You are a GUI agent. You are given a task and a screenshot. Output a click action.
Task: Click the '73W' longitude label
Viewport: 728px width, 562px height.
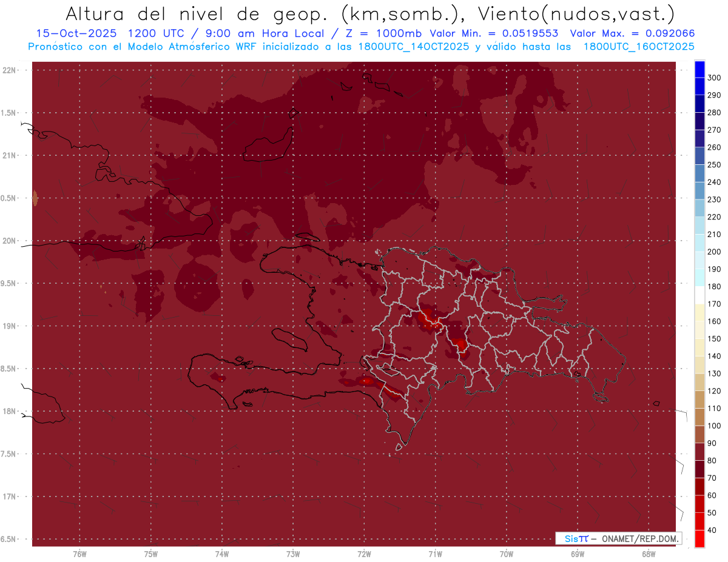click(293, 554)
